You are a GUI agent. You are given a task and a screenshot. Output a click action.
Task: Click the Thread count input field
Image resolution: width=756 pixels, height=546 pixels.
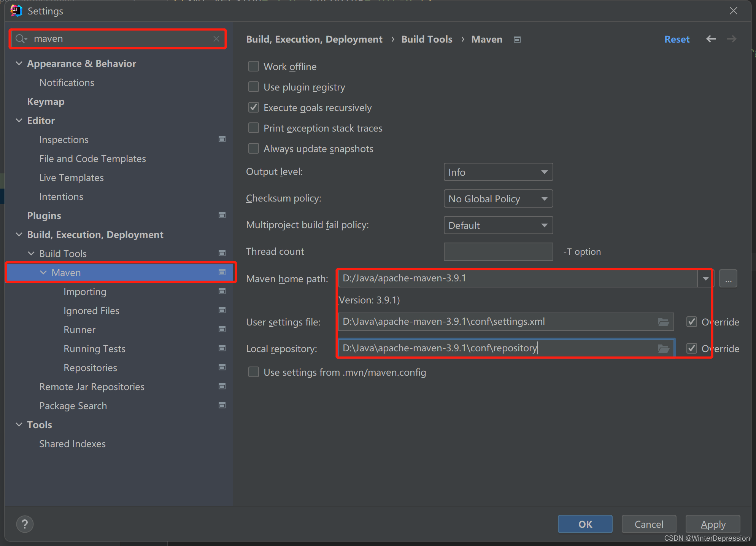[498, 252]
